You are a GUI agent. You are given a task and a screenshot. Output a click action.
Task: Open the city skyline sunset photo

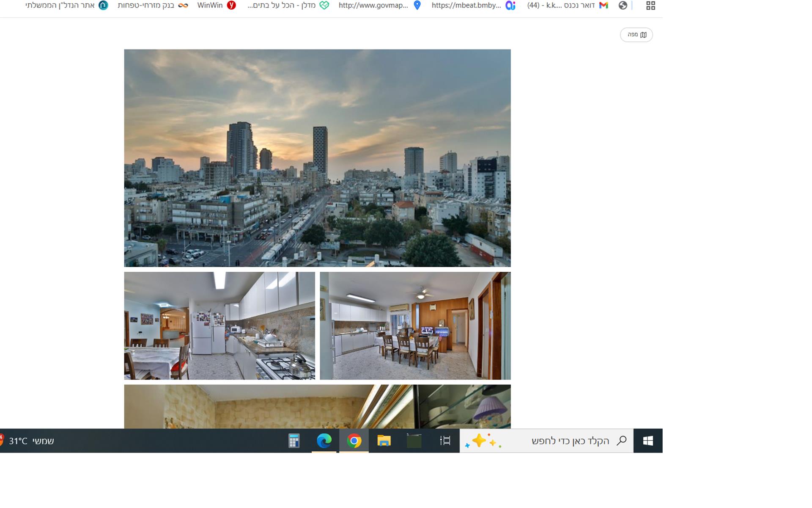click(317, 158)
